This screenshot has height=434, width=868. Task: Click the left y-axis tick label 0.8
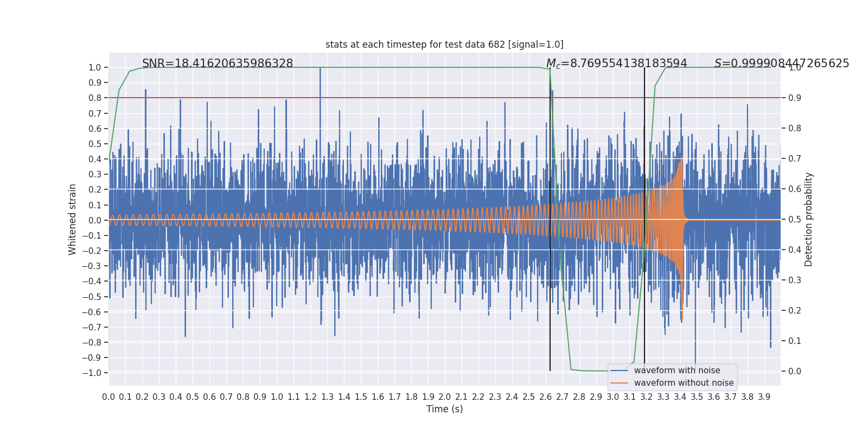(95, 98)
